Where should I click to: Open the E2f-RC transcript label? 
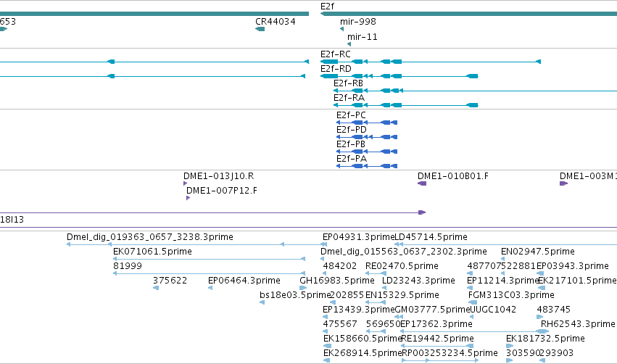pyautogui.click(x=335, y=54)
